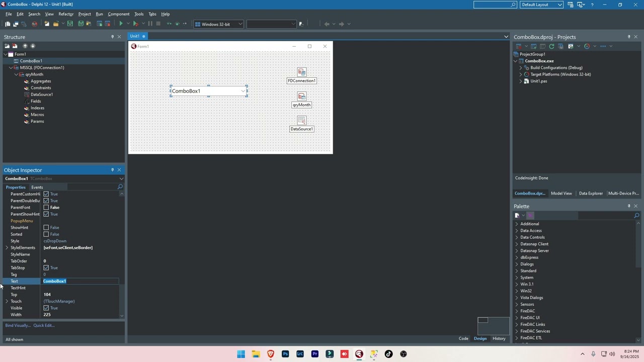Screen dimensions: 644x362
Task: Toggle Visible property checkbox
Action: [46, 308]
